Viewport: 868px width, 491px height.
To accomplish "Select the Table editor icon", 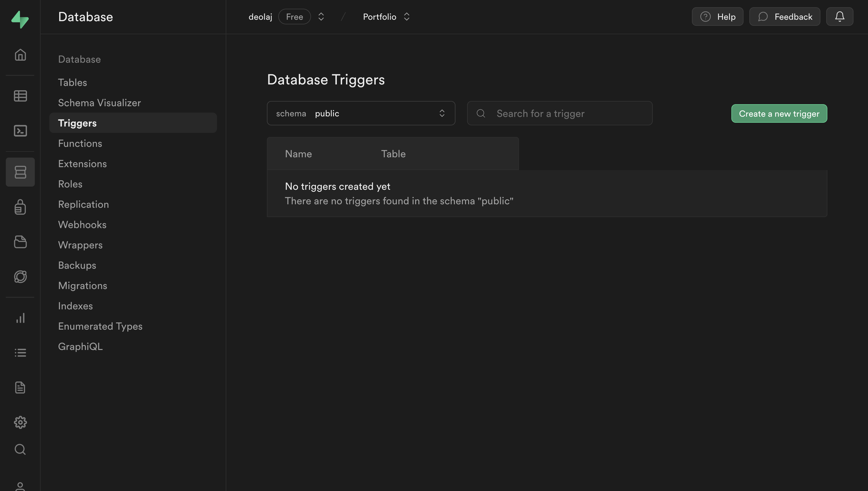I will 20,95.
